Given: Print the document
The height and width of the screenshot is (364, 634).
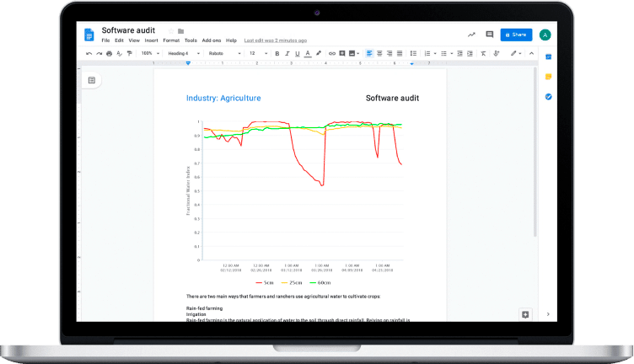Looking at the screenshot, I should pyautogui.click(x=109, y=53).
